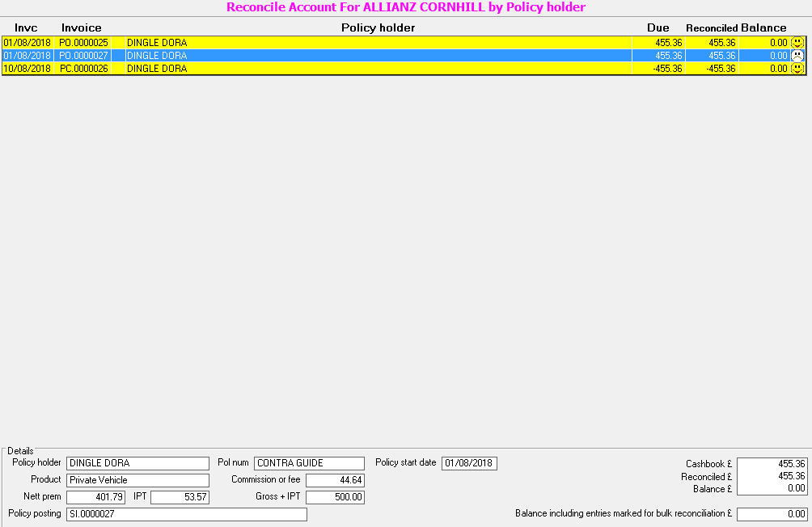
Task: Click DINGLE DORA on row PO.0000027
Action: pyautogui.click(x=157, y=56)
